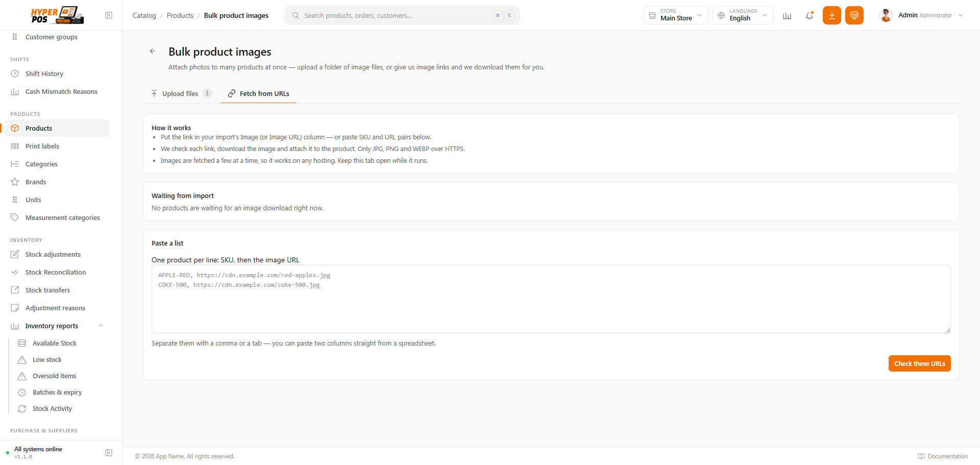
Task: Click the Documentation book icon
Action: click(x=921, y=456)
